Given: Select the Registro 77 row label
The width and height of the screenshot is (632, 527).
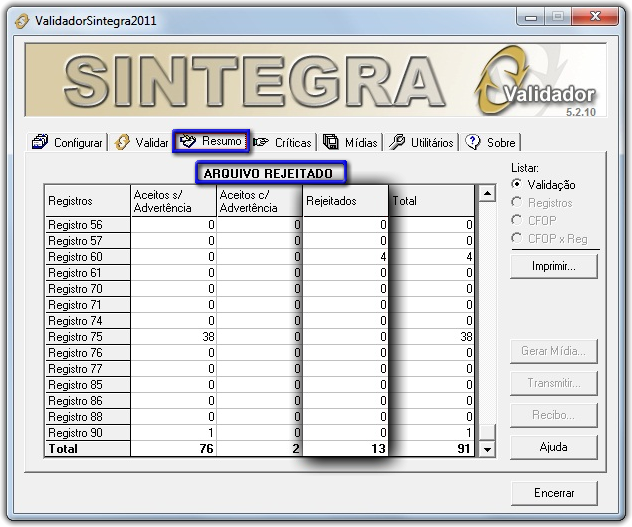Looking at the screenshot, I should coord(87,369).
